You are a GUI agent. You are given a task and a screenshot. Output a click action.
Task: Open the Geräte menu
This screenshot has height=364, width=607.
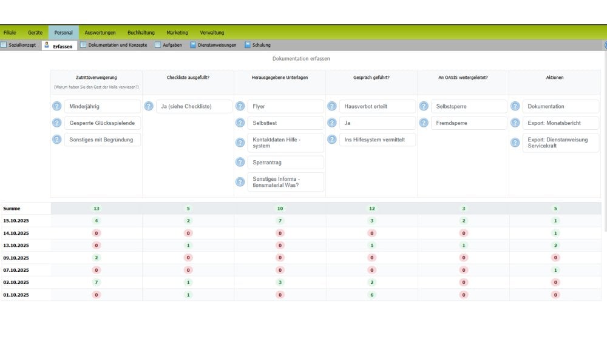tap(35, 33)
